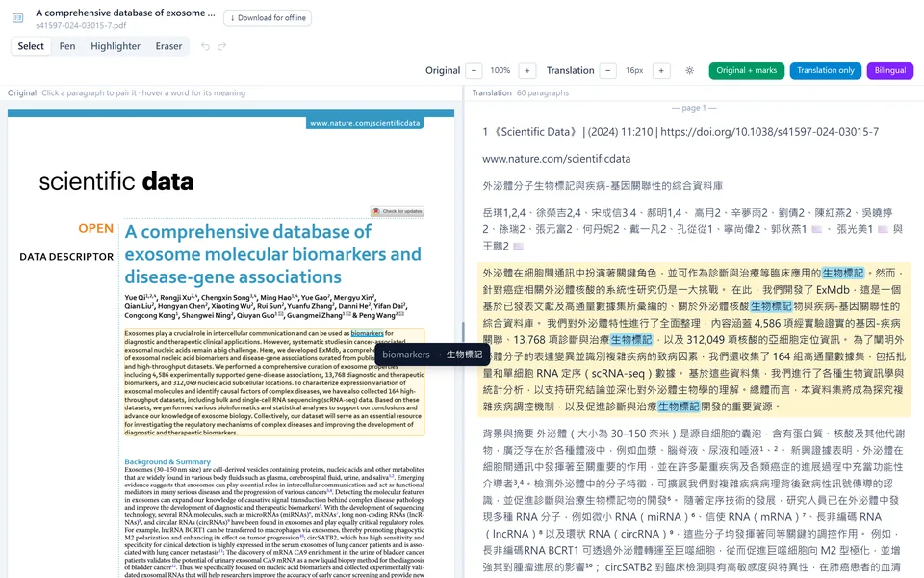This screenshot has width=924, height=578.
Task: Click www.nature.com/scientificdata in translation pane
Action: click(556, 159)
